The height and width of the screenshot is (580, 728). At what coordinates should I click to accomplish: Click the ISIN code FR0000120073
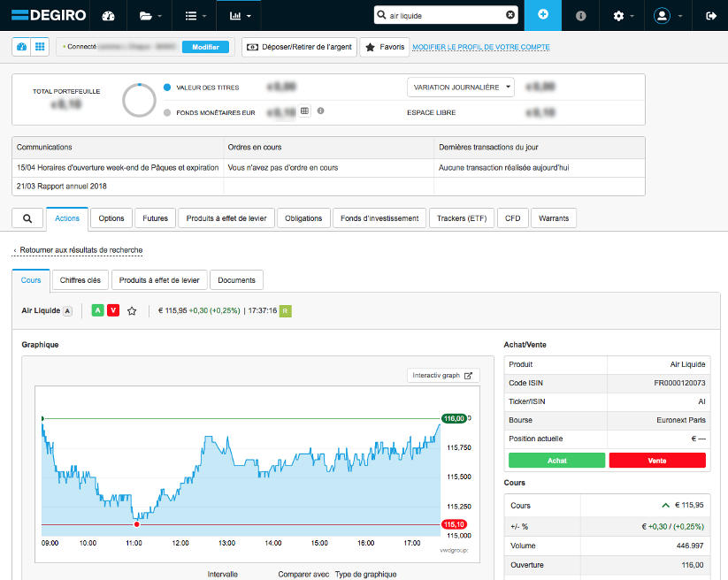(679, 383)
